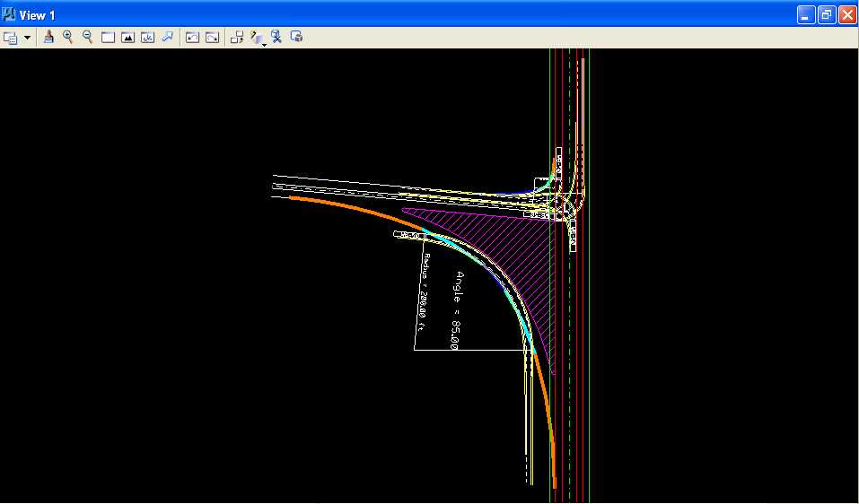The width and height of the screenshot is (859, 504).
Task: Expand the View Attributes dropdown arrow
Action: coord(27,38)
